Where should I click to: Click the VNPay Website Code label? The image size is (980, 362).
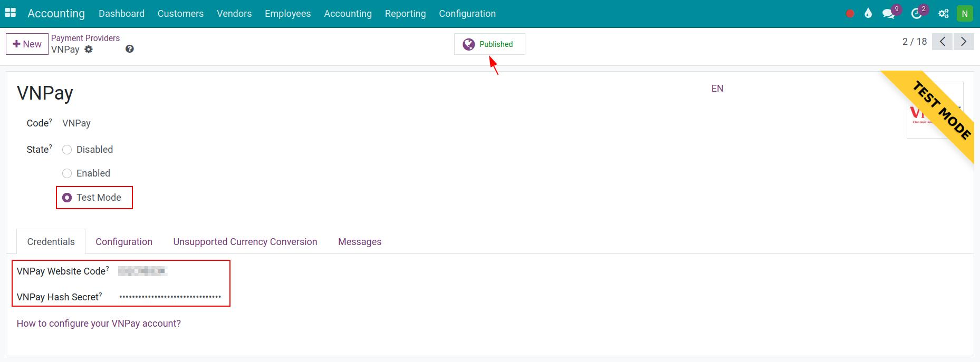point(63,271)
